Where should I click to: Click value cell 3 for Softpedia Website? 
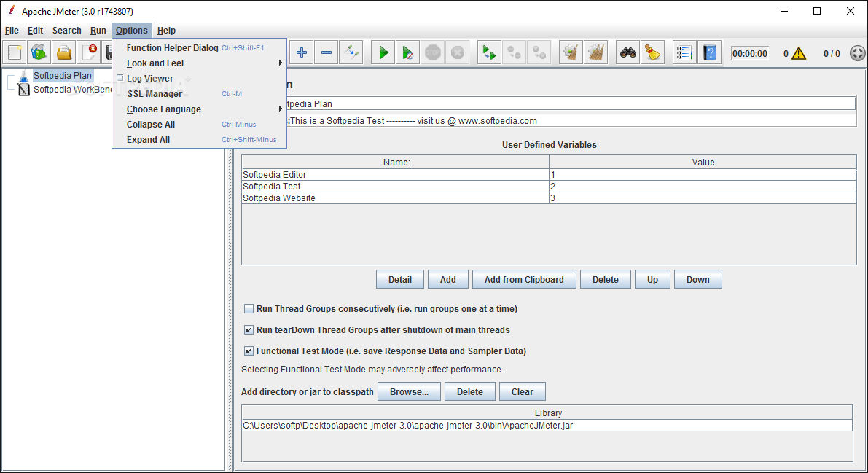(x=703, y=198)
